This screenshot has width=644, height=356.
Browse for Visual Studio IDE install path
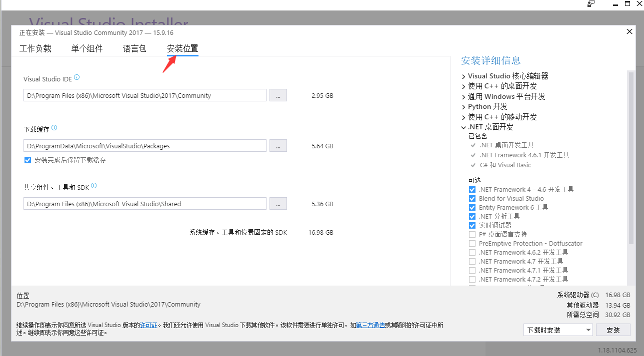[278, 95]
